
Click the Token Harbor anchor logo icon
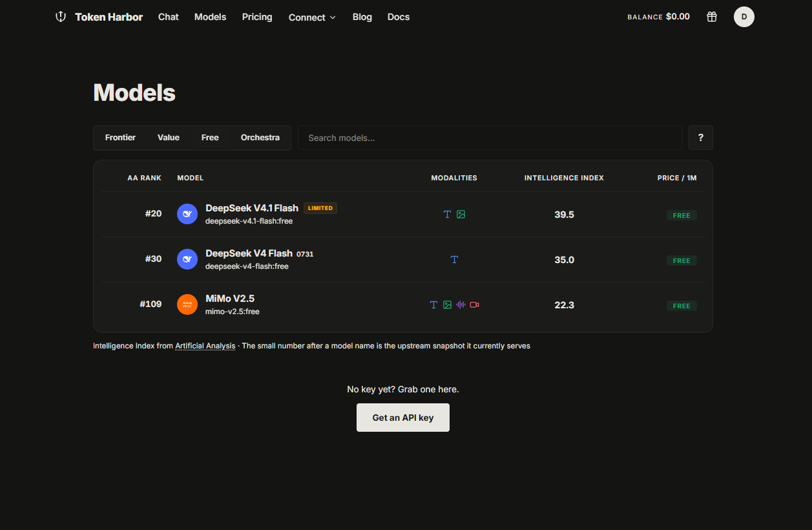click(61, 17)
